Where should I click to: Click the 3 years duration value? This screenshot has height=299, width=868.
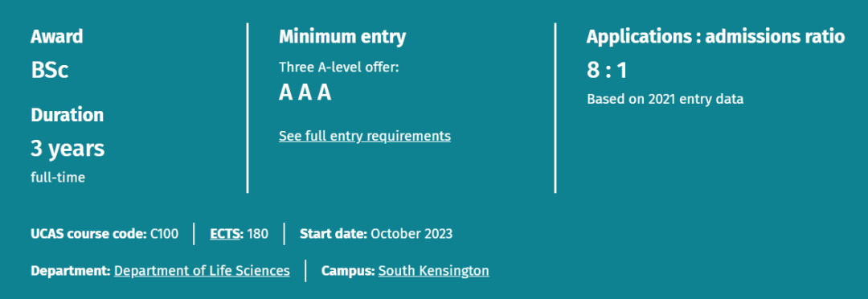click(x=68, y=149)
